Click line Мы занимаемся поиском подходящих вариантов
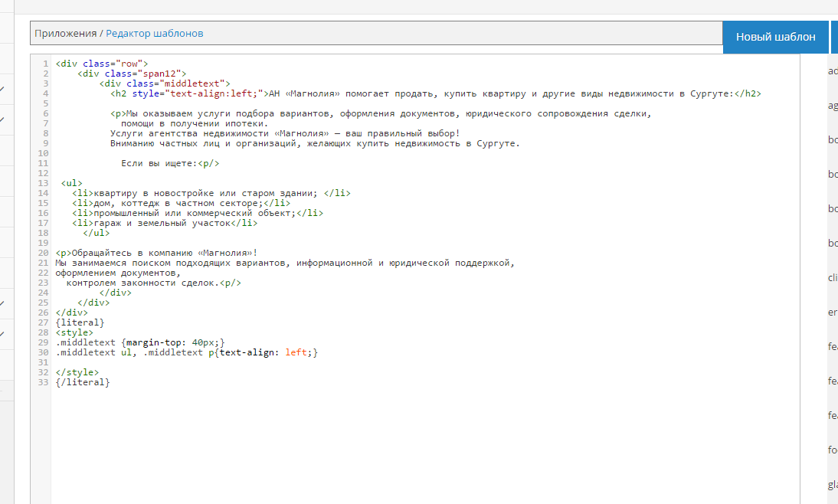838x504 pixels. 285,263
